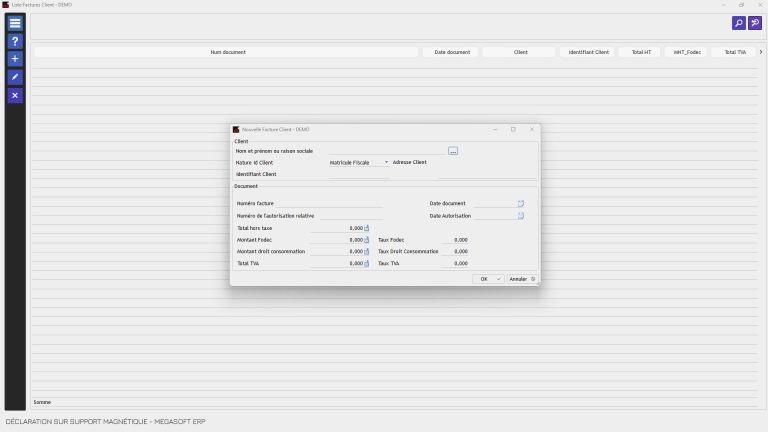
Task: Open the Date document calendar picker
Action: (x=521, y=203)
